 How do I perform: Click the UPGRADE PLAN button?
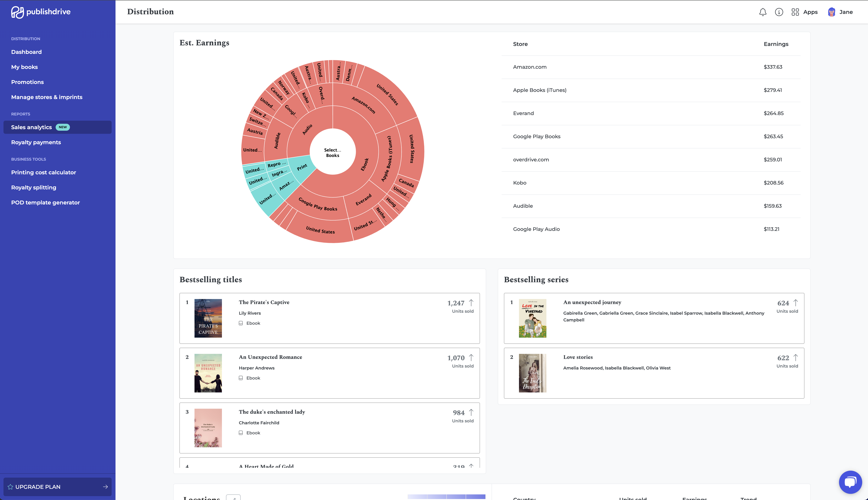57,487
